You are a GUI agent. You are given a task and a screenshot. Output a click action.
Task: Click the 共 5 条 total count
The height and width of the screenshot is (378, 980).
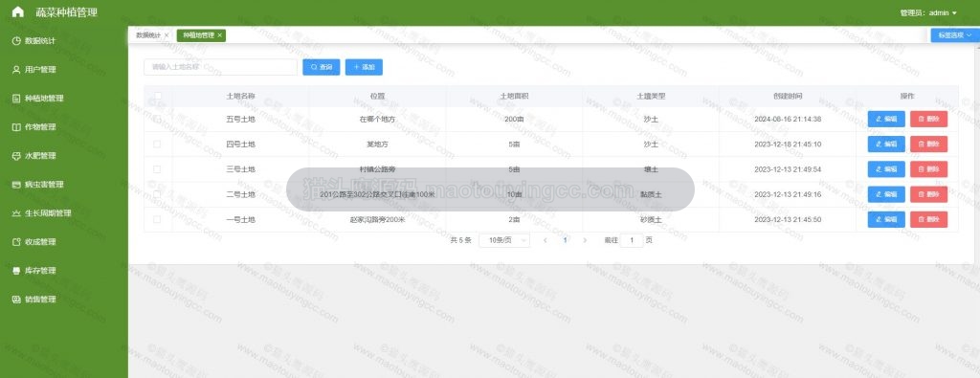[460, 240]
